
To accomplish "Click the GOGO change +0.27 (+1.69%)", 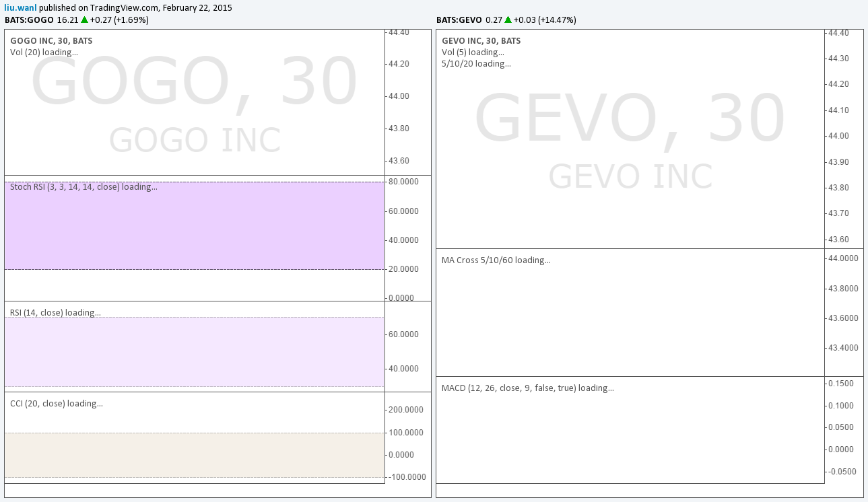I will (119, 20).
